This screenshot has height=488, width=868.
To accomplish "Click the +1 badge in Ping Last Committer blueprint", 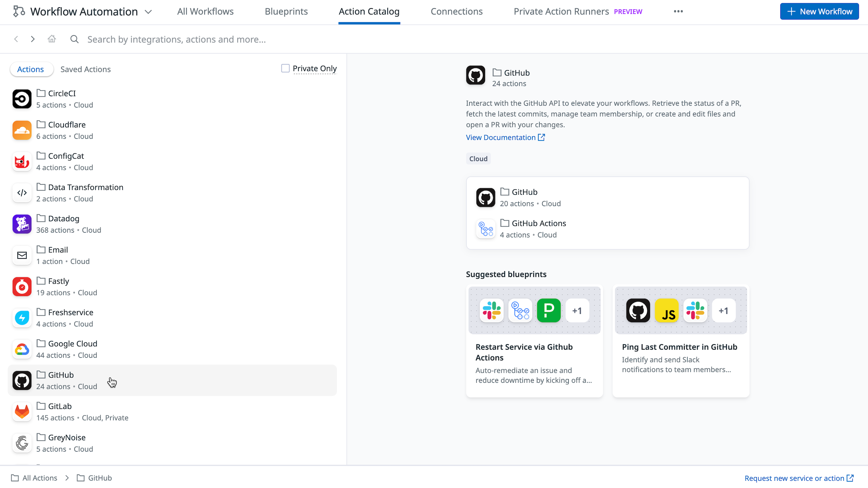I will (x=723, y=311).
